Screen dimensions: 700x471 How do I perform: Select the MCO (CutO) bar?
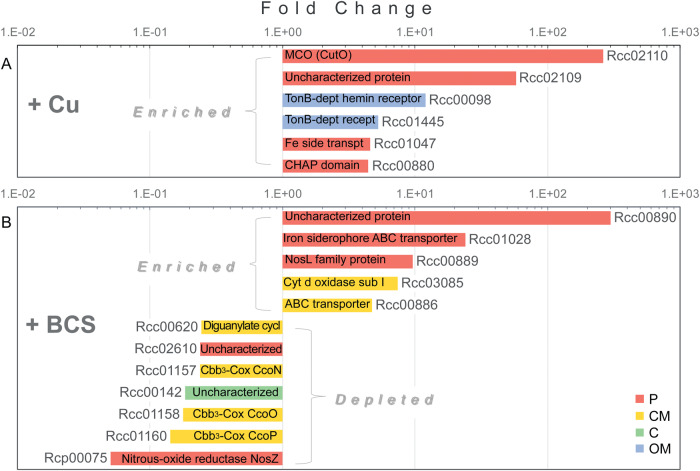[442, 56]
